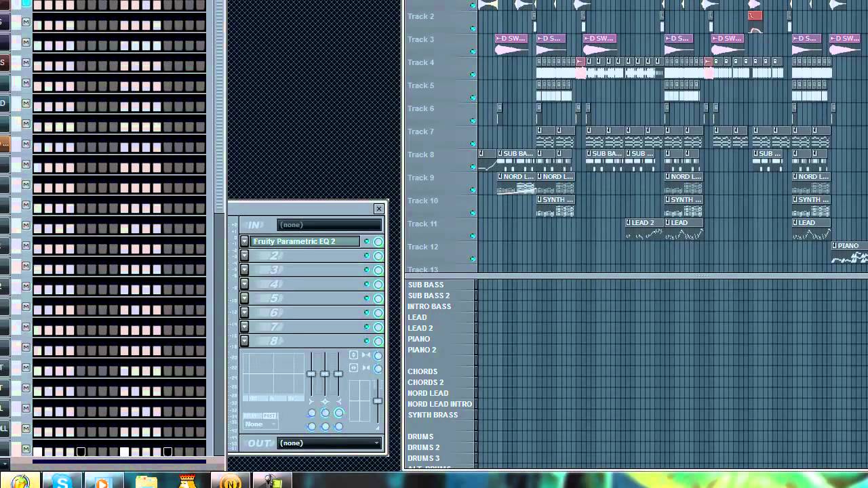Click the Track 6 label
Viewport: 868px width, 488px height.
420,108
